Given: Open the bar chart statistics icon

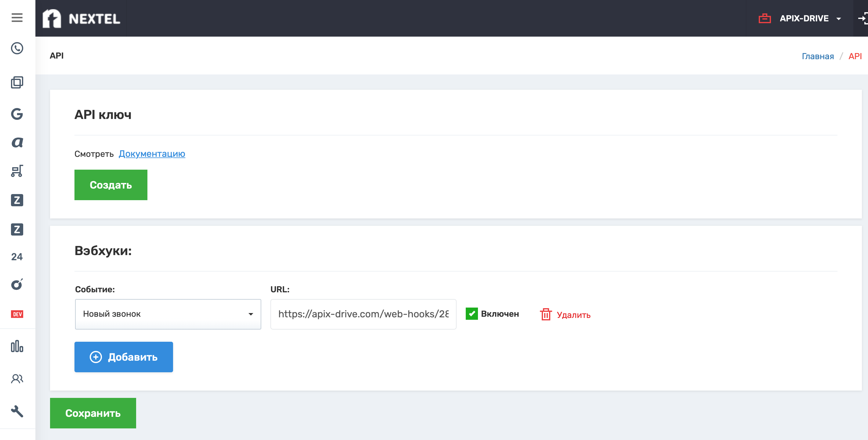Looking at the screenshot, I should [x=17, y=346].
